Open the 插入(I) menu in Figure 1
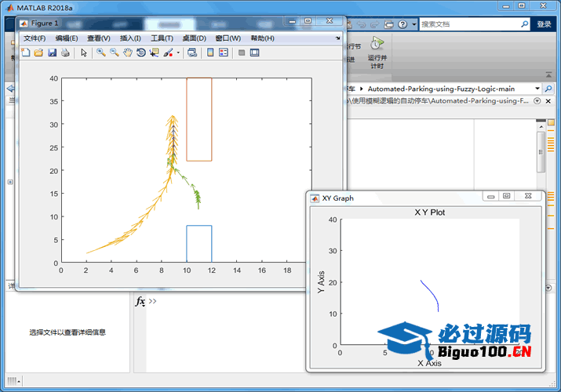561x392 pixels. [x=130, y=38]
